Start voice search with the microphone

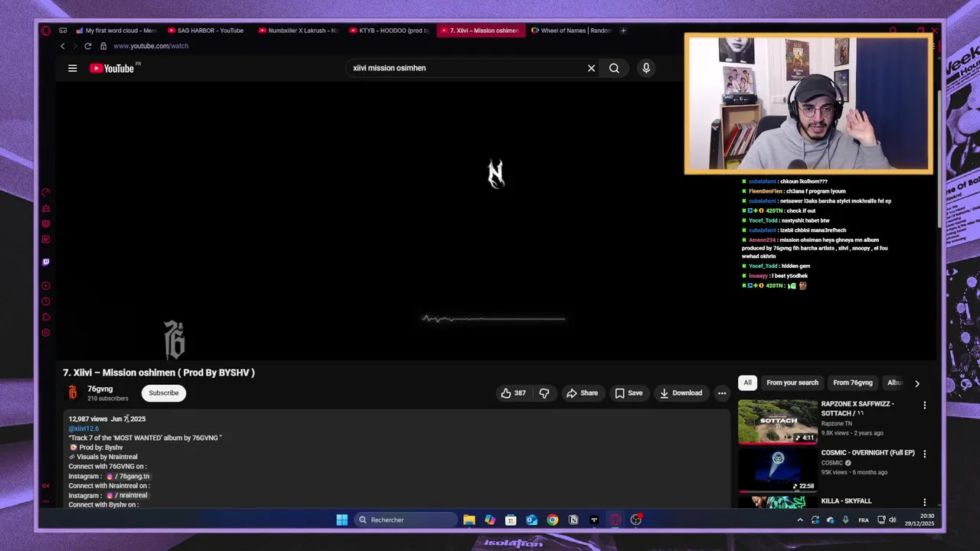tap(646, 68)
